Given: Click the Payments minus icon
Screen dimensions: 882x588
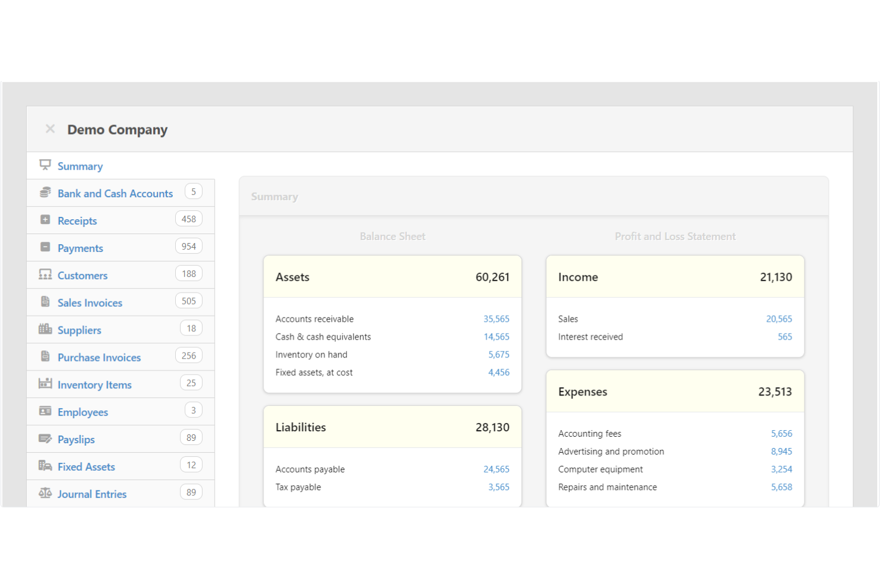Looking at the screenshot, I should click(x=45, y=247).
